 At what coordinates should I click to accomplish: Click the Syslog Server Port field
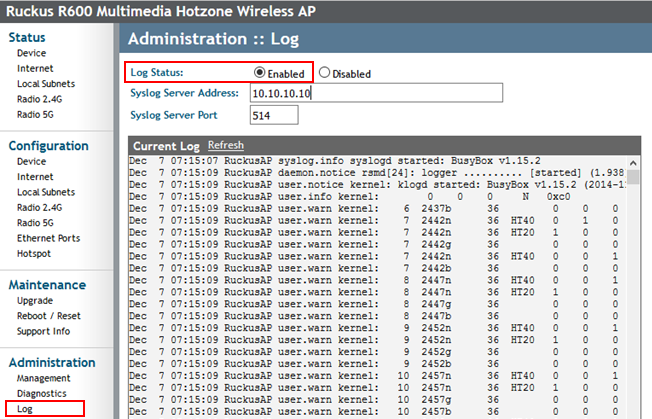[x=274, y=115]
